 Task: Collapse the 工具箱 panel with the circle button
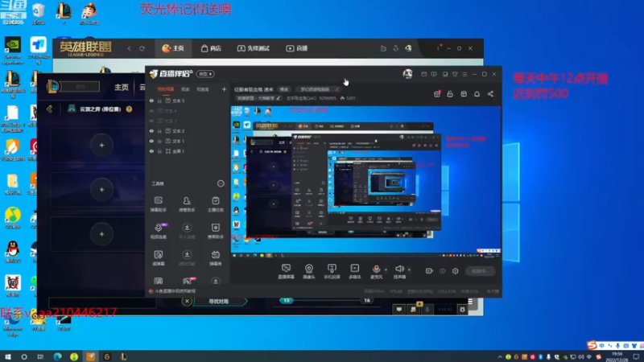221,183
